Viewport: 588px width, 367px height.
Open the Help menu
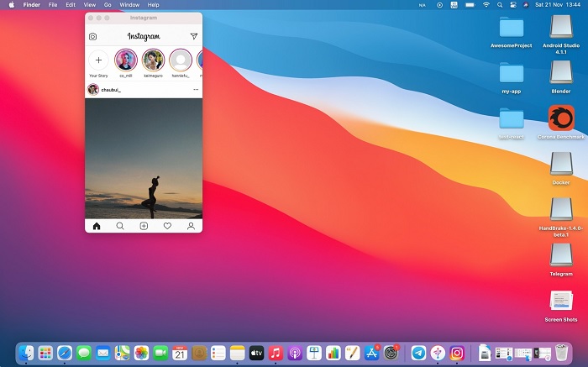point(154,5)
